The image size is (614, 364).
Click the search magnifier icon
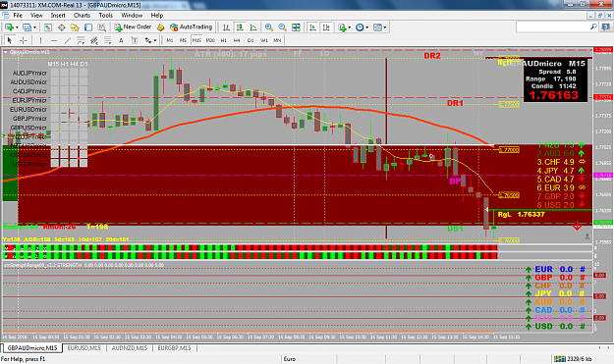(x=593, y=26)
